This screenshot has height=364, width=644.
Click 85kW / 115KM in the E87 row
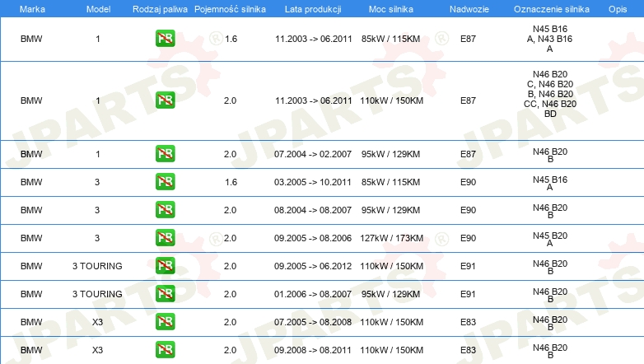tap(390, 39)
